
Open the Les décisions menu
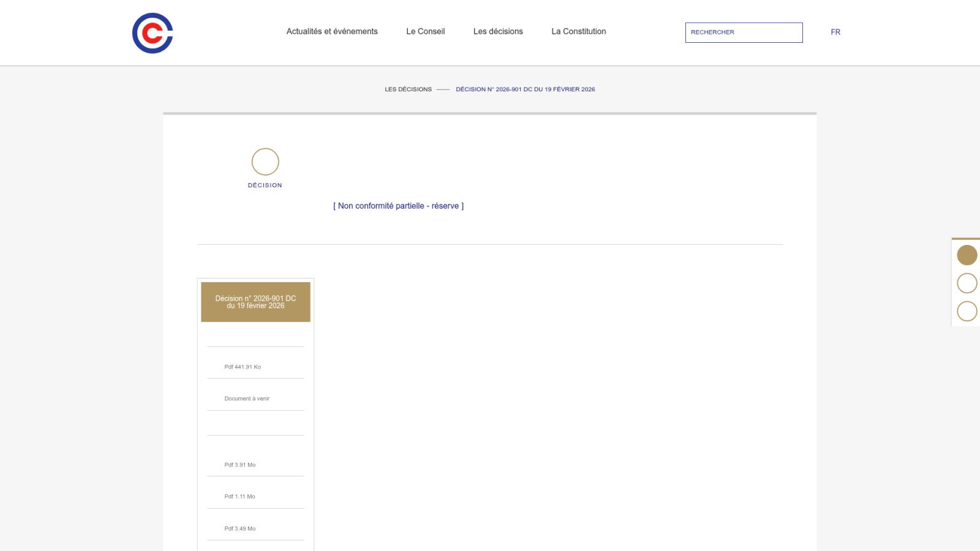[498, 31]
